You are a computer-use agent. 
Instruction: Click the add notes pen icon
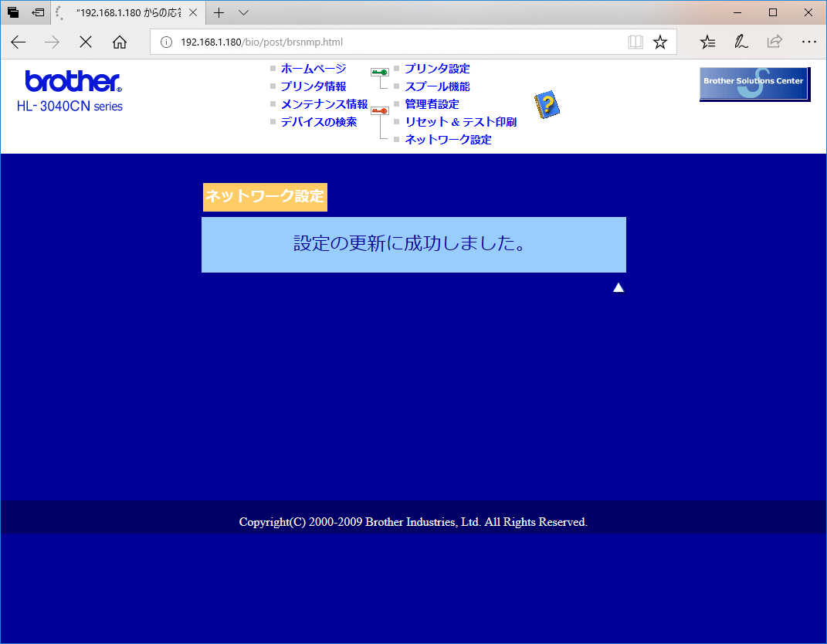(741, 42)
